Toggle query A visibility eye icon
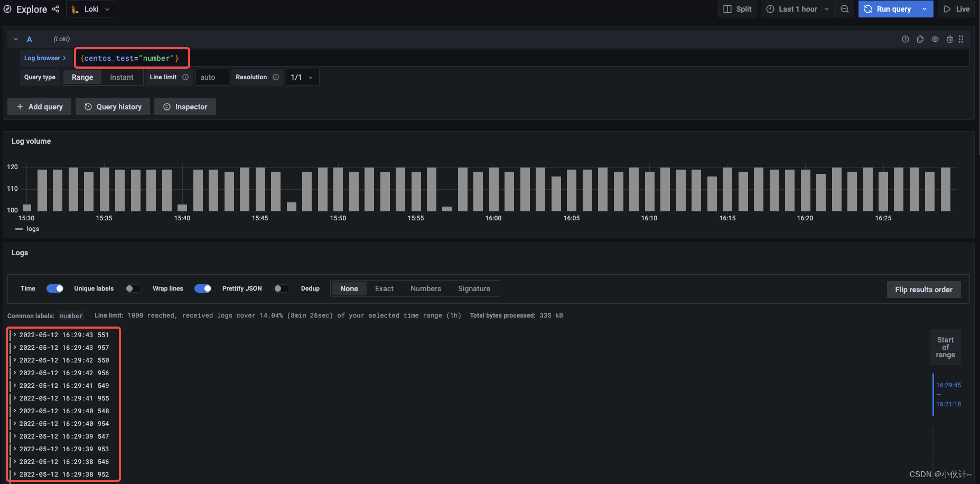 point(935,39)
